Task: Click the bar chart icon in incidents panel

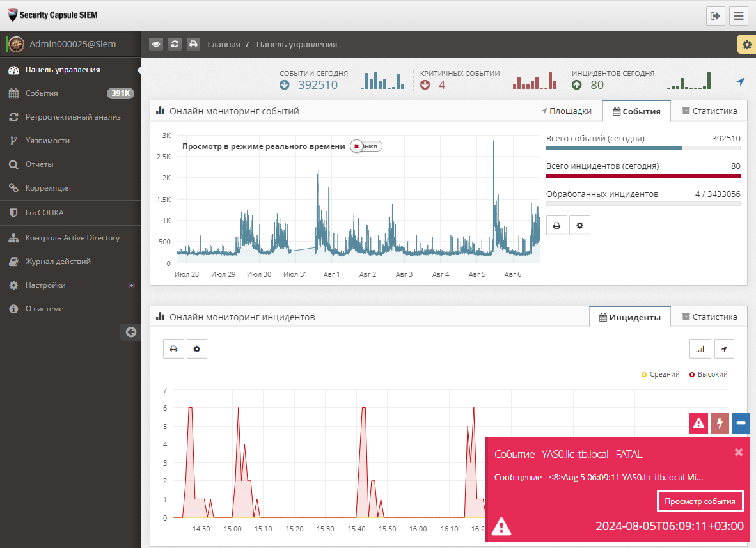Action: coord(700,349)
